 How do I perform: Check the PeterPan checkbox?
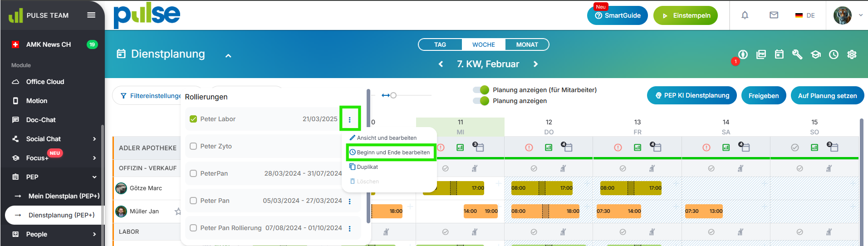pos(193,173)
